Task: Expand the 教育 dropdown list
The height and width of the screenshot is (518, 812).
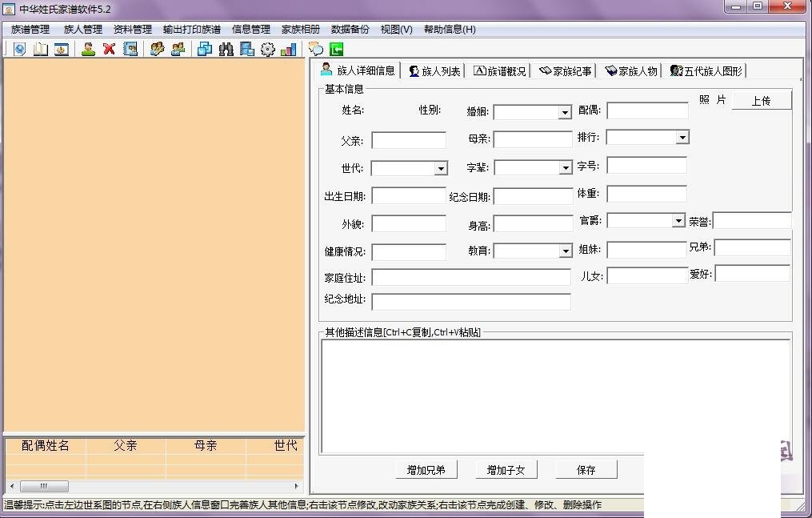Action: (x=565, y=251)
